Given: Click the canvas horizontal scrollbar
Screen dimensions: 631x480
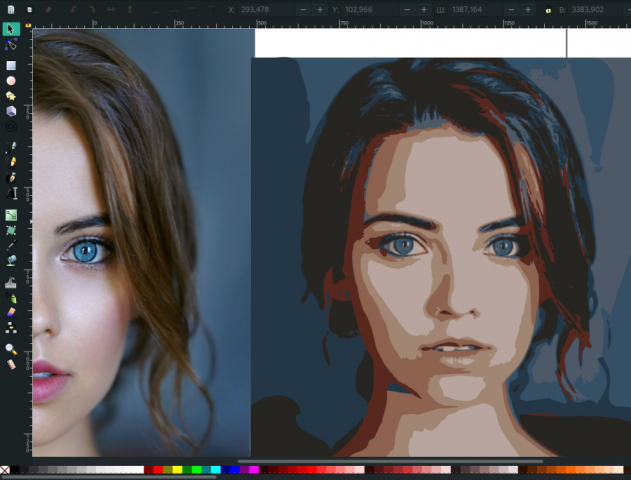Looking at the screenshot, I should point(390,461).
